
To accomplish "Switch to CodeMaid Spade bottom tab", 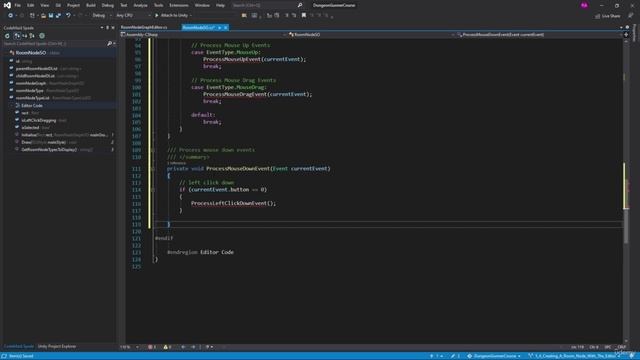I will (x=19, y=347).
